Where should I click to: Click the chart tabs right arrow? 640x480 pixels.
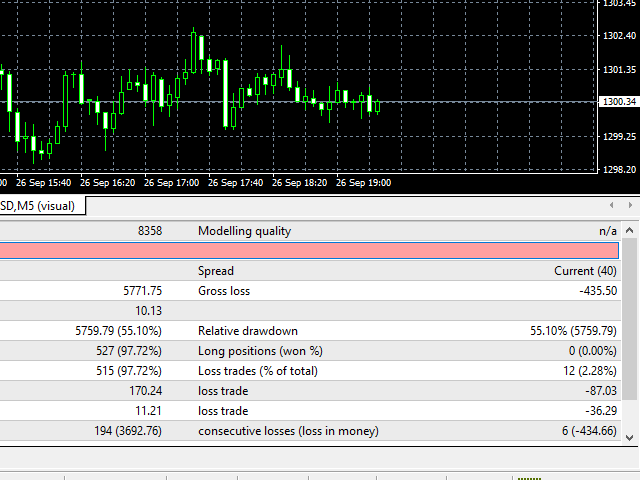tap(630, 205)
